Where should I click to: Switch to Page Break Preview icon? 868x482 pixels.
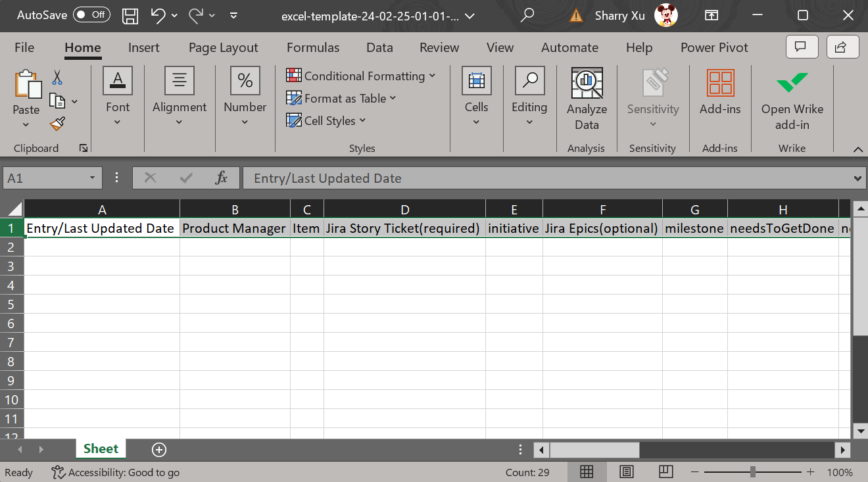click(666, 471)
